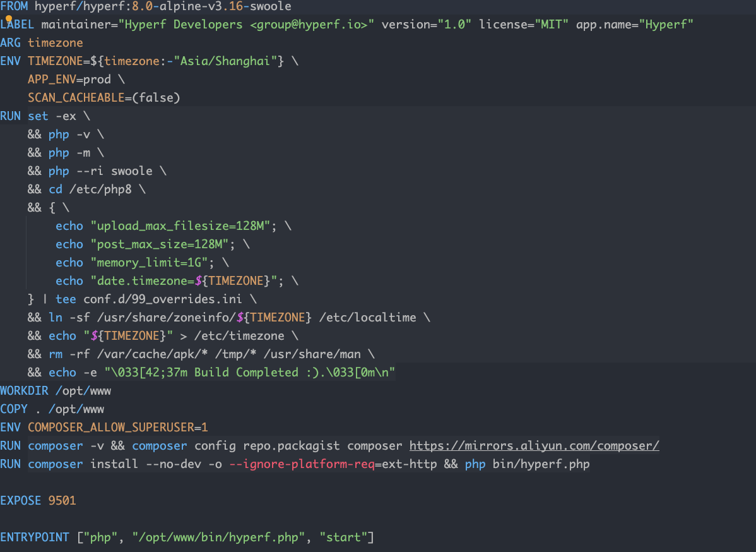Click the "memory_limit=1G" echo string
Image resolution: width=756 pixels, height=552 pixels.
149,263
